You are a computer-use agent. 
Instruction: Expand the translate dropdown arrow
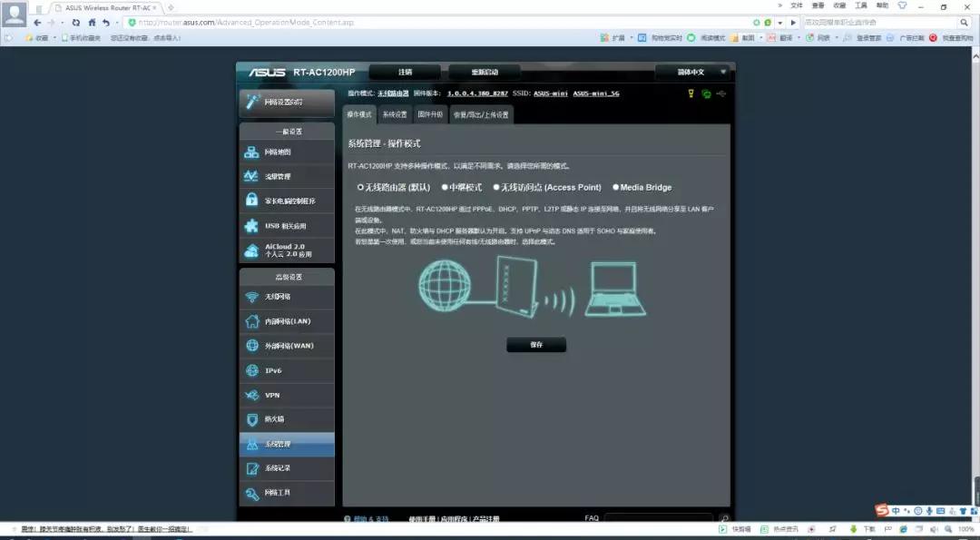(x=799, y=38)
